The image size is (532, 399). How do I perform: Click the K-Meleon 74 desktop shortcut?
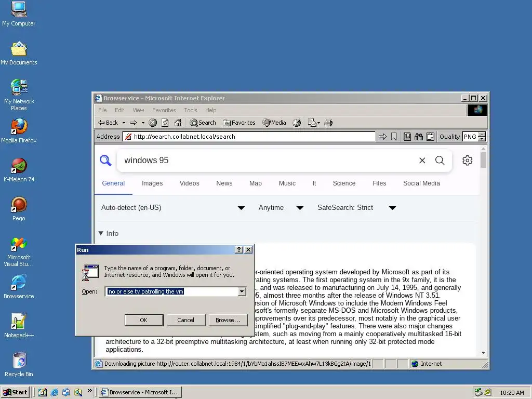19,170
